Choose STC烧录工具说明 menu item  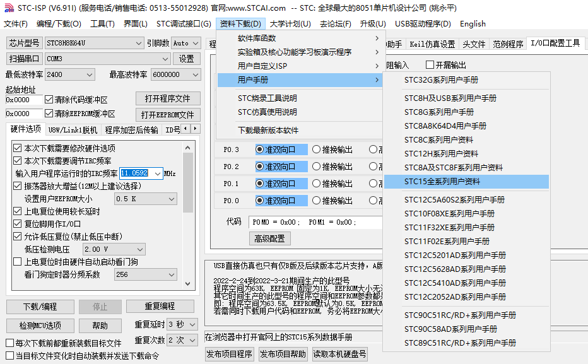click(x=300, y=98)
